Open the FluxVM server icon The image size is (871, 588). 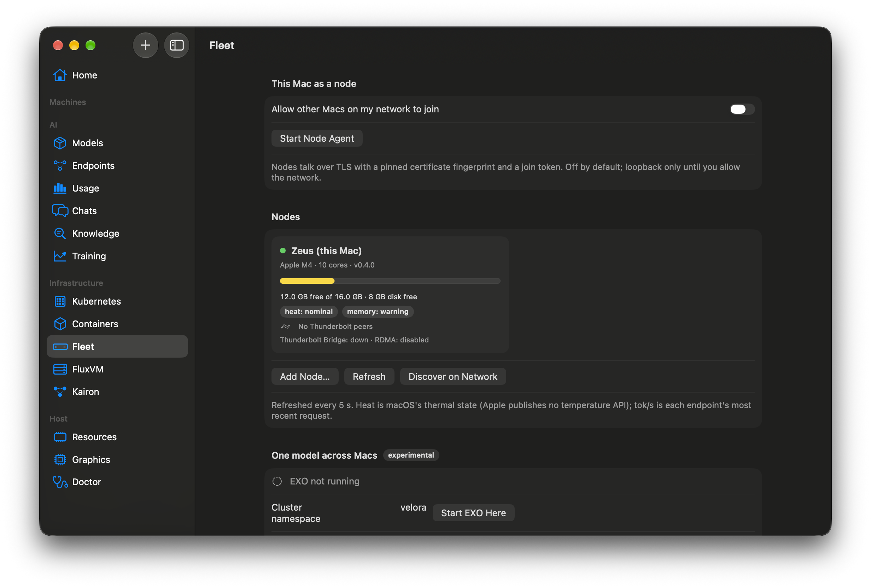(x=60, y=369)
